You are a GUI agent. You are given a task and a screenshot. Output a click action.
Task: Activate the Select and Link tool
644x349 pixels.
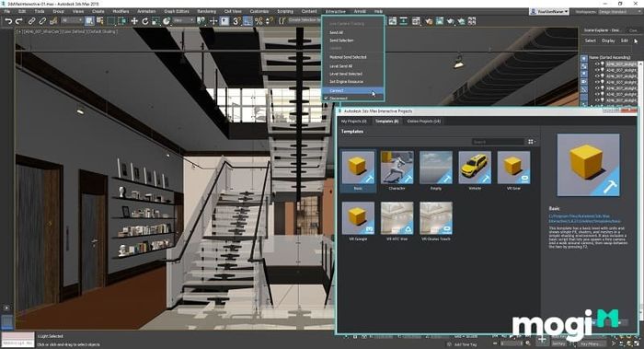point(31,21)
